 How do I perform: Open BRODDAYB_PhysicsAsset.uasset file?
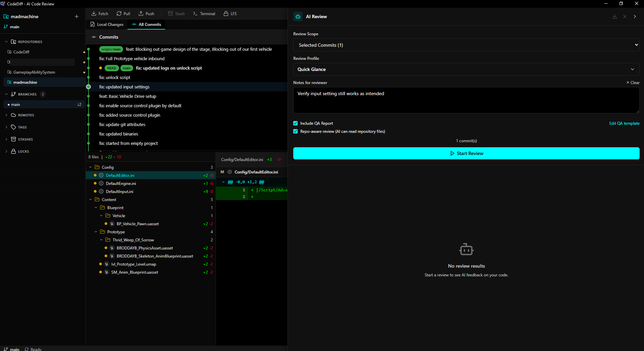click(x=151, y=248)
